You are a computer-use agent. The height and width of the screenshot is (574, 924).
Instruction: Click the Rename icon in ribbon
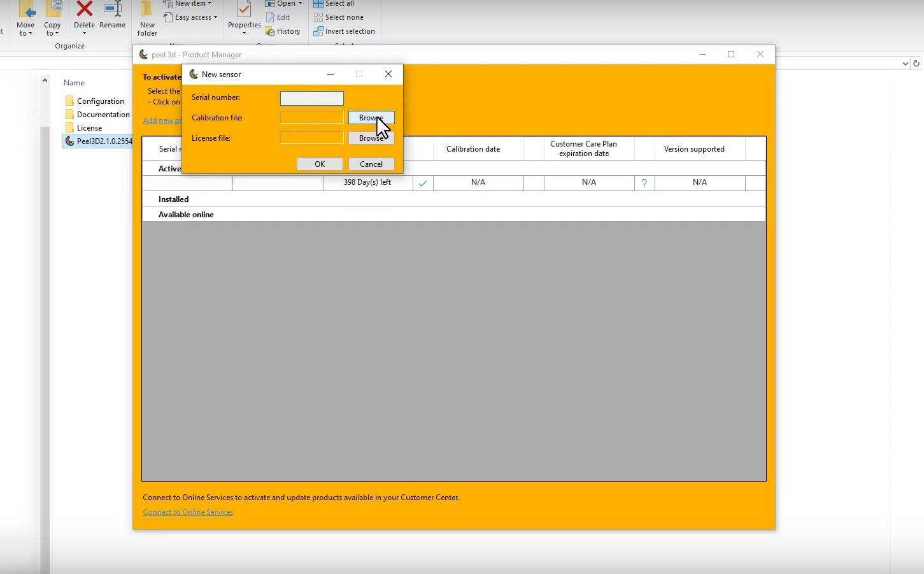click(113, 11)
